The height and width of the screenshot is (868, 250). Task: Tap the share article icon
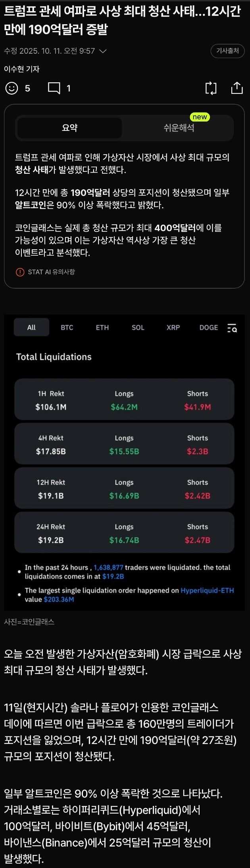(237, 88)
